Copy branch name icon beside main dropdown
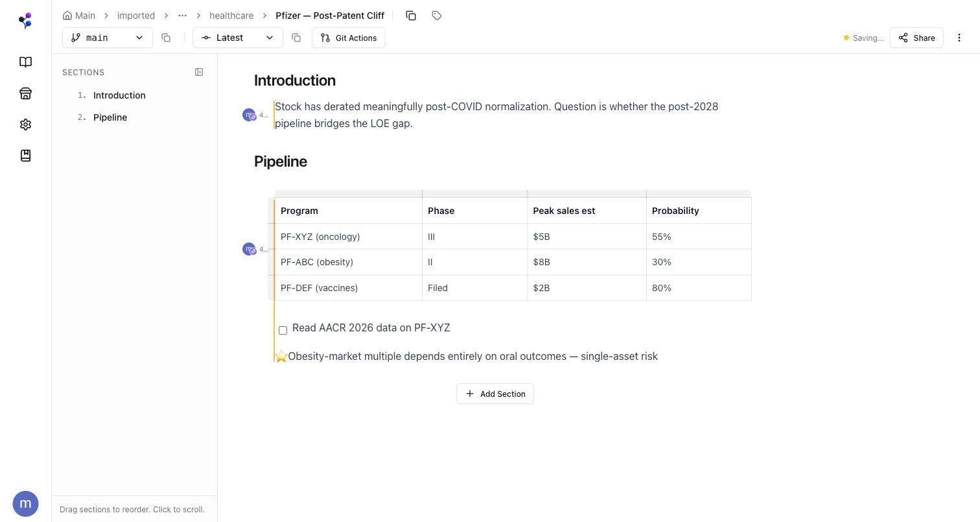980x522 pixels. 166,38
